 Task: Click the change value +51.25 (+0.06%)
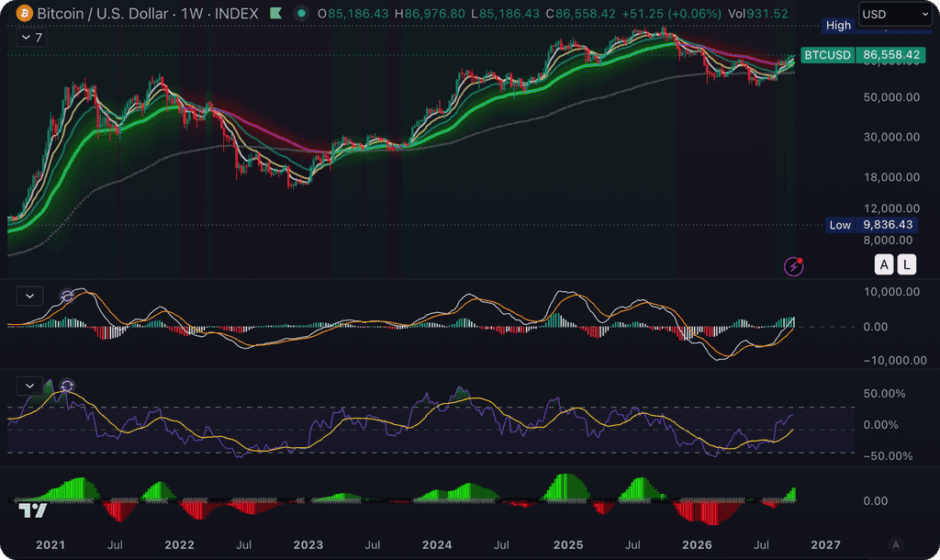pyautogui.click(x=671, y=13)
